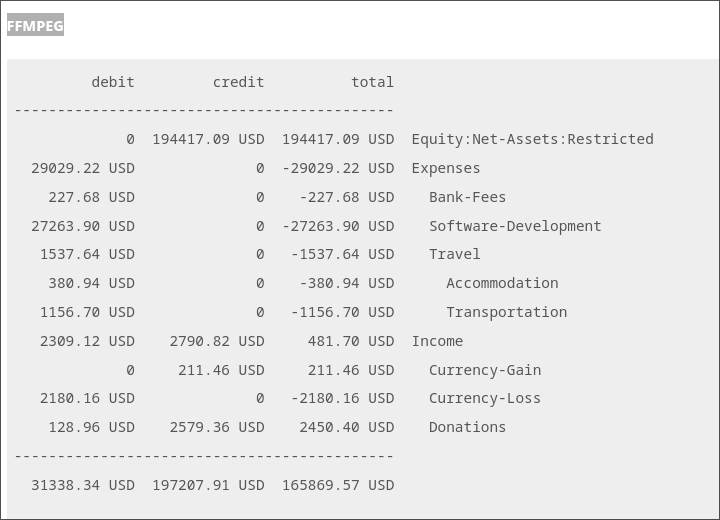Image resolution: width=720 pixels, height=520 pixels.
Task: Select the 2450.40 USD Donations total
Action: pos(347,427)
